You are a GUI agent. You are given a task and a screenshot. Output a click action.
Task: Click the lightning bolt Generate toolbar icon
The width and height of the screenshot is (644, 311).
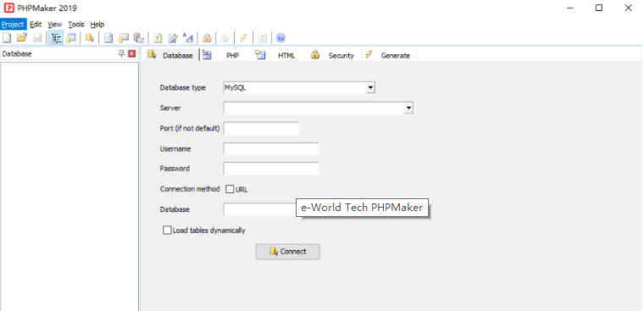coord(243,38)
